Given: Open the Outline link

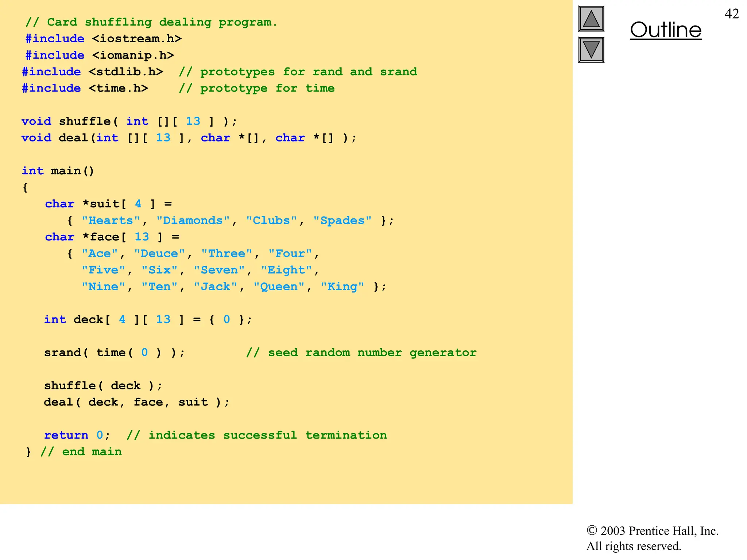Looking at the screenshot, I should click(666, 30).
